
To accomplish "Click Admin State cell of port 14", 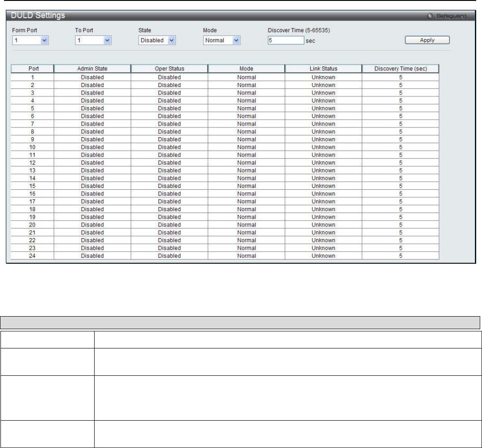I will coord(92,178).
